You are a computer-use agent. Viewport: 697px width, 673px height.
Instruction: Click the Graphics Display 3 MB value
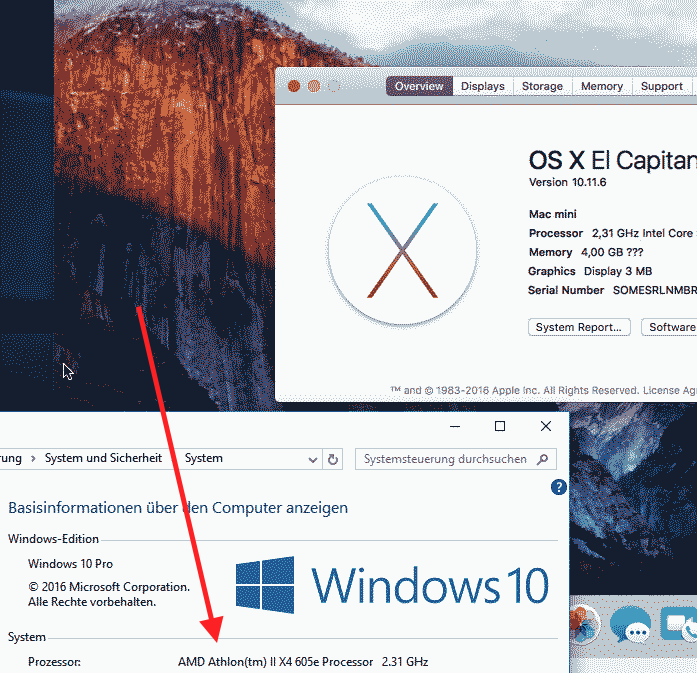coord(618,271)
